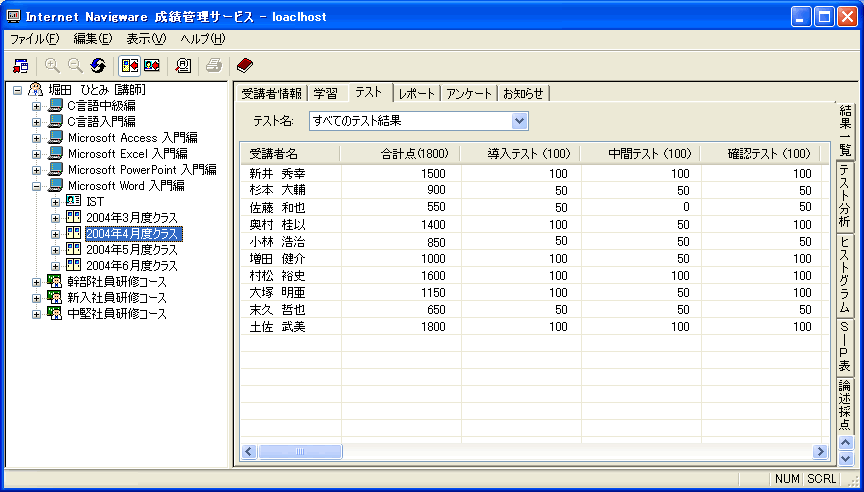Expand the 2004年3月度クラス node

55,218
